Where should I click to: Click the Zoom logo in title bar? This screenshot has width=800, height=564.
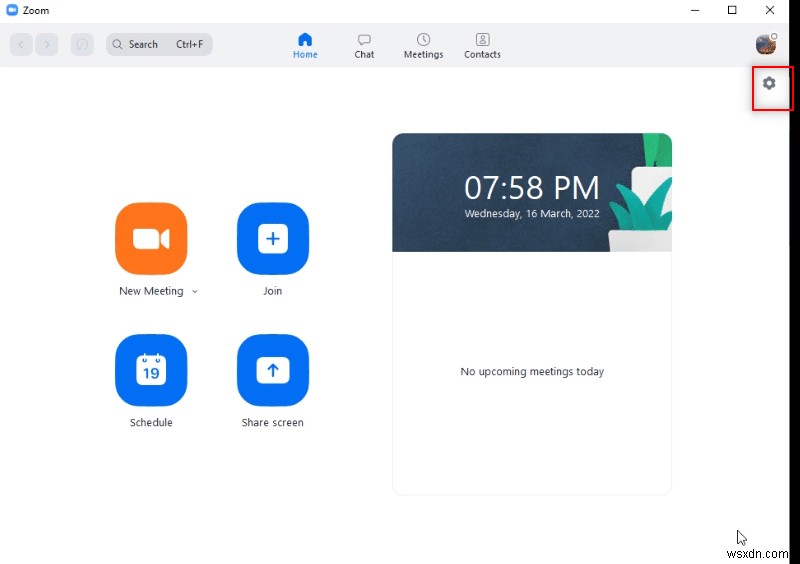pyautogui.click(x=12, y=10)
